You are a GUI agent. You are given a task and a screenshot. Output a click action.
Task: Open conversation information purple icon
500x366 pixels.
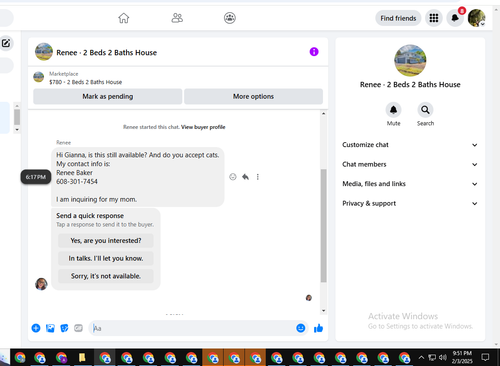[x=314, y=52]
